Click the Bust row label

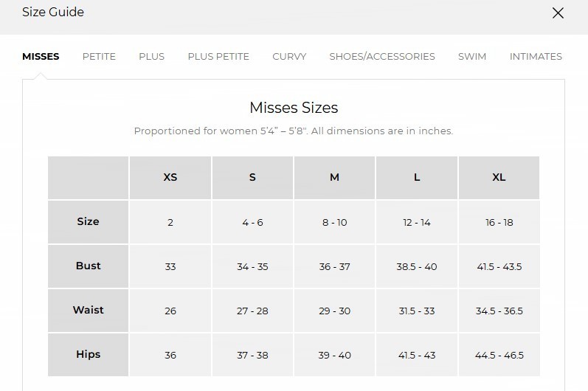pyautogui.click(x=88, y=266)
